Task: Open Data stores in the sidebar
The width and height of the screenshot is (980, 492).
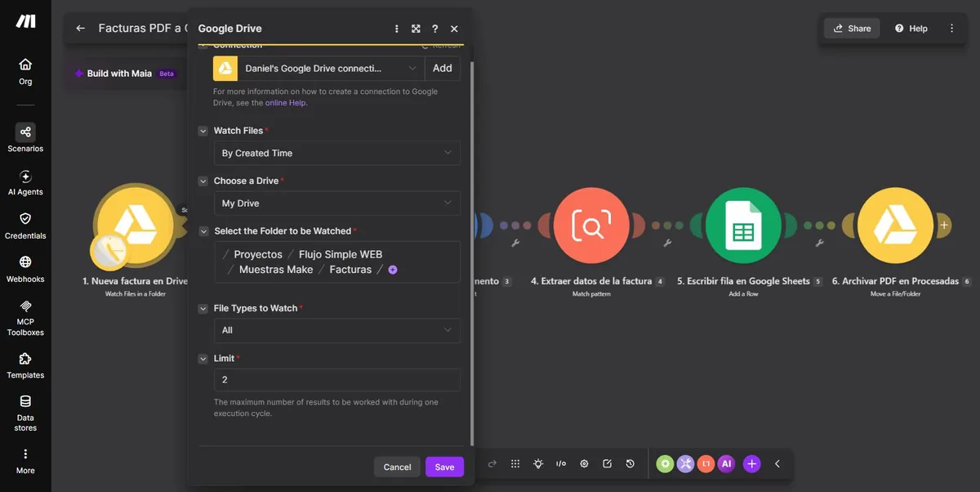Action: tap(25, 413)
